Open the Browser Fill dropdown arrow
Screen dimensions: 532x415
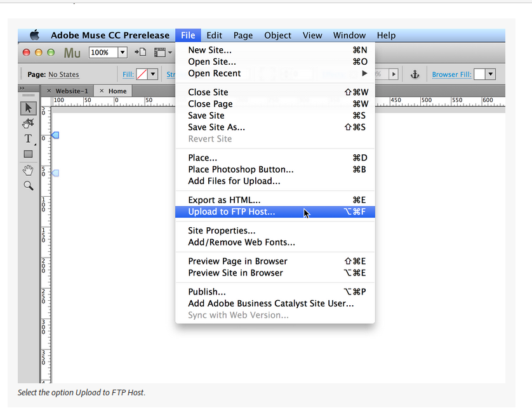(x=491, y=74)
